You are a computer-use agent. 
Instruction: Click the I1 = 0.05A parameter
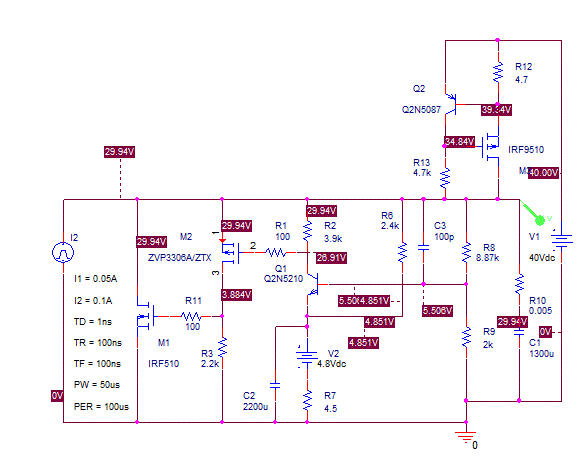tap(95, 279)
